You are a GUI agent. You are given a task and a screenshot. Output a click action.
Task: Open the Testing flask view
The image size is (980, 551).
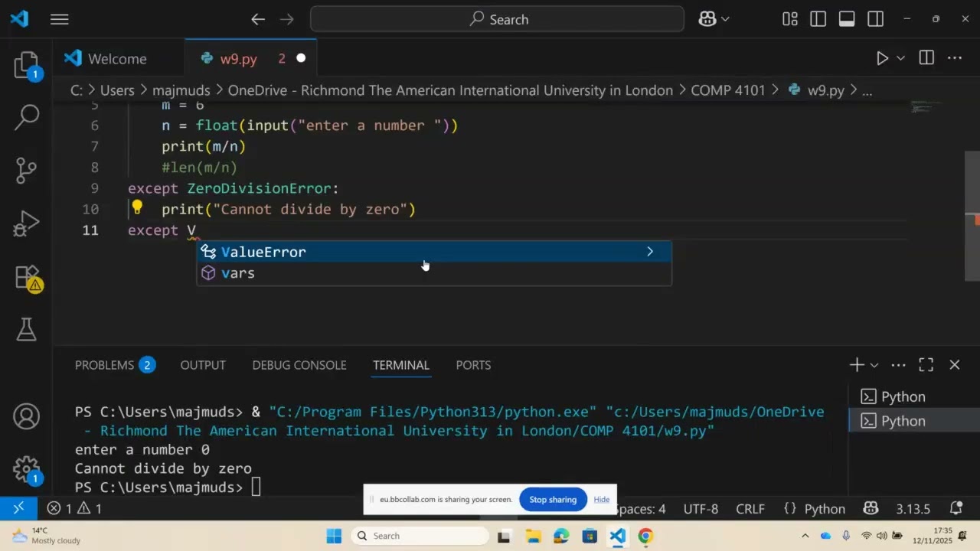pos(27,330)
